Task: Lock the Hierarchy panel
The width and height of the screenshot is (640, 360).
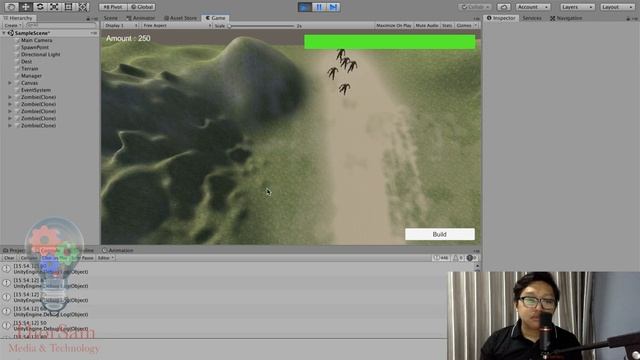Action: coord(88,19)
